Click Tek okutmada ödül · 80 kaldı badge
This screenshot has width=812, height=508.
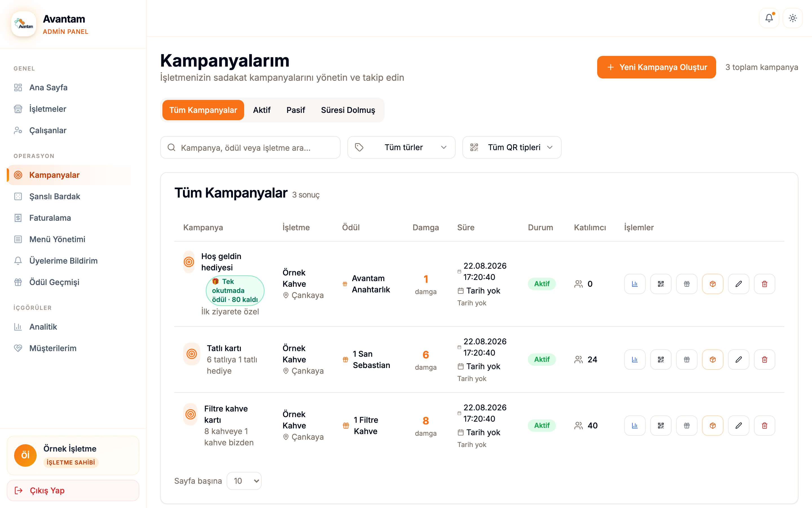(235, 291)
